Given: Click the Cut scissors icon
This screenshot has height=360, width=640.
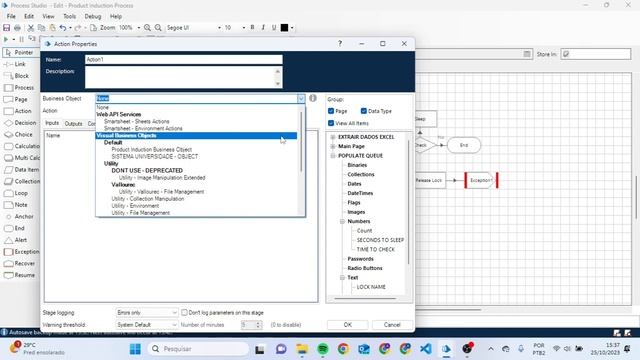Looking at the screenshot, I should coord(31,28).
